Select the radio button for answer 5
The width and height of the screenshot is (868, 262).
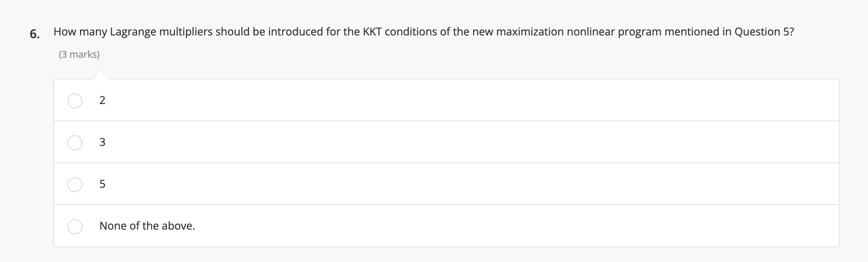click(75, 184)
